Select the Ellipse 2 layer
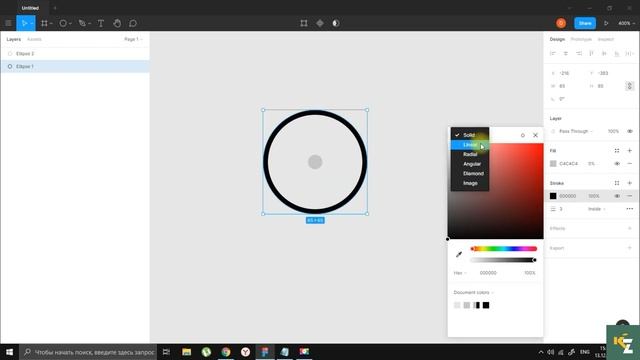This screenshot has height=360, width=640. 75,53
